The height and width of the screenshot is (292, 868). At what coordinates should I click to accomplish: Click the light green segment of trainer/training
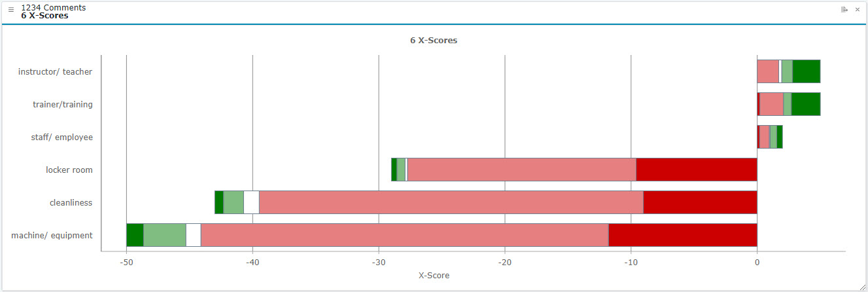[788, 104]
